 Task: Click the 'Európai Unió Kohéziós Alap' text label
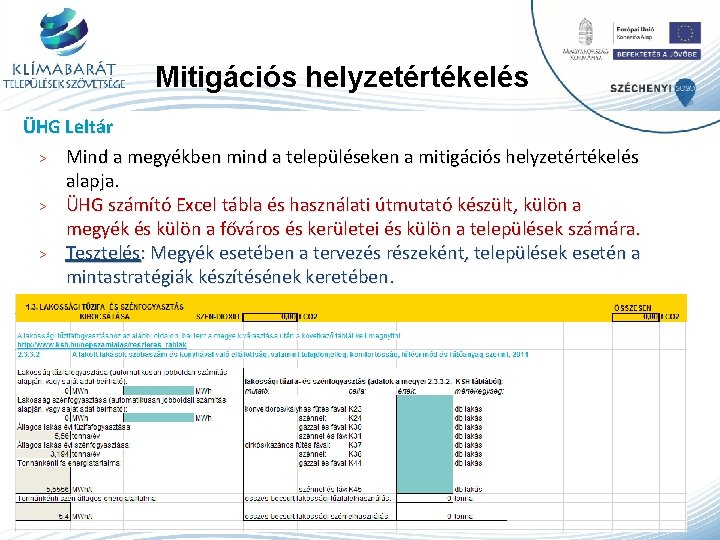[x=635, y=33]
